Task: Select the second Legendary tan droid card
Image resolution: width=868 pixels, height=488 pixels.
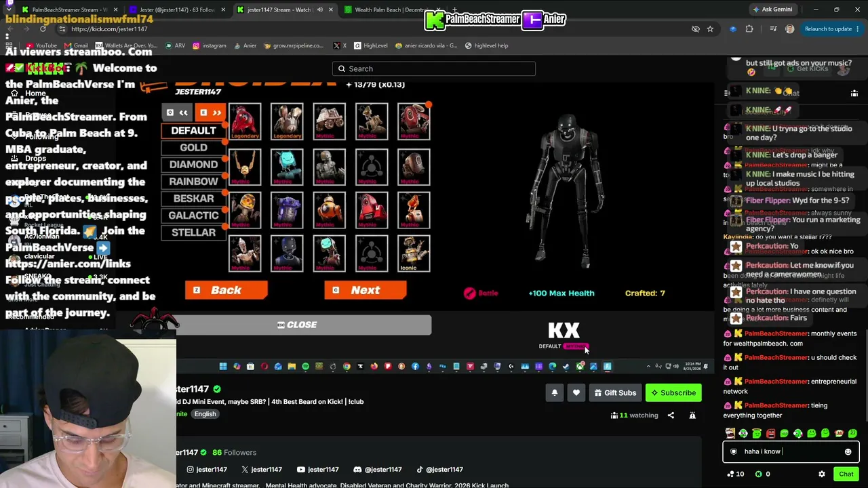Action: tap(287, 121)
